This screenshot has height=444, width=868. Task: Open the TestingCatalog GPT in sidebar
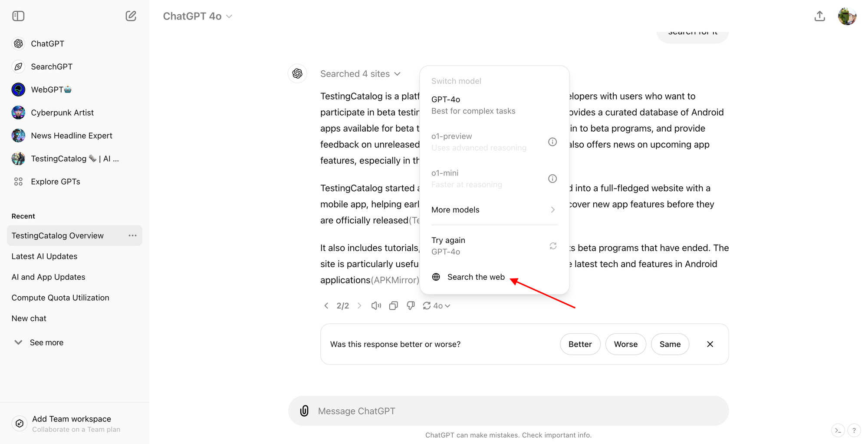(75, 159)
